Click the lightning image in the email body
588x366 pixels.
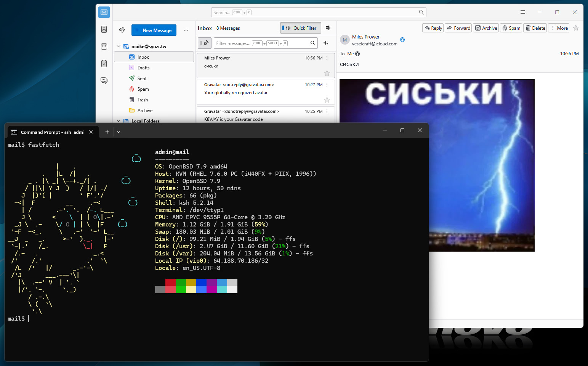pyautogui.click(x=437, y=165)
